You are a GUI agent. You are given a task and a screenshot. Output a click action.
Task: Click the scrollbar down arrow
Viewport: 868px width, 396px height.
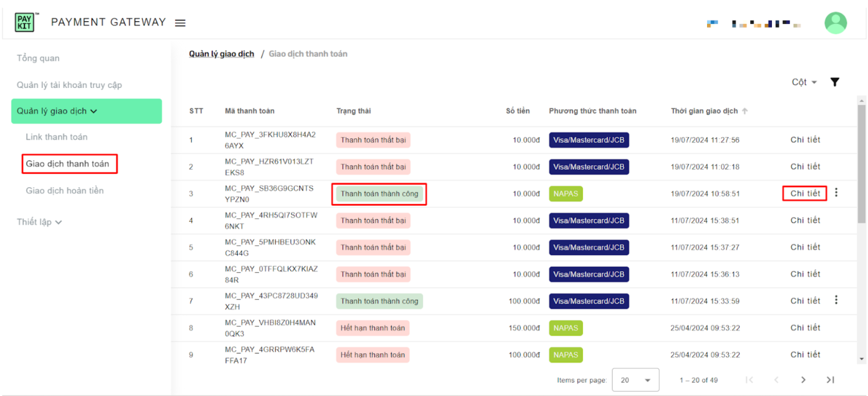861,359
